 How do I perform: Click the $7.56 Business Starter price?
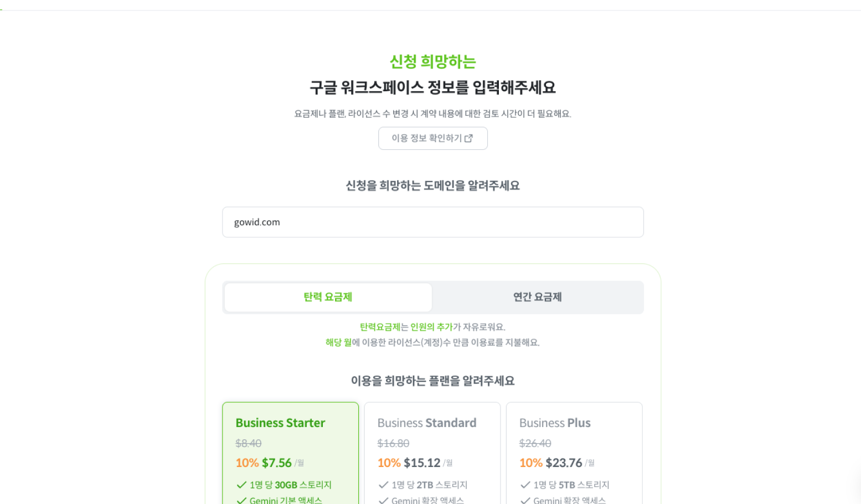277,463
